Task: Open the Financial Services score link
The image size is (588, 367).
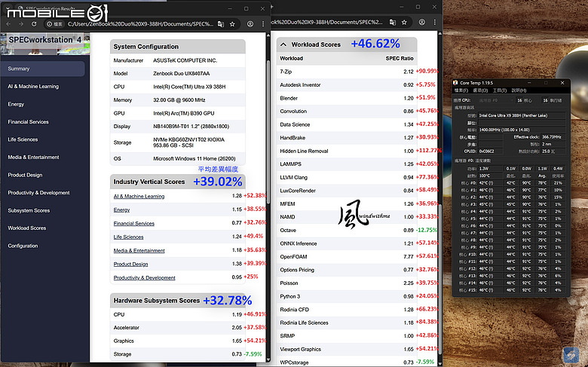Action: 134,223
